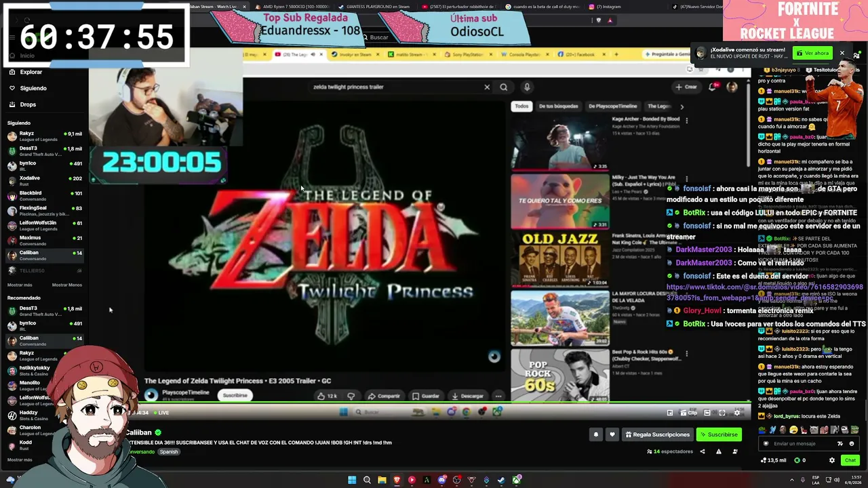Open FlexingSeal's channel in the sidebar
The image size is (868, 488).
click(x=44, y=211)
